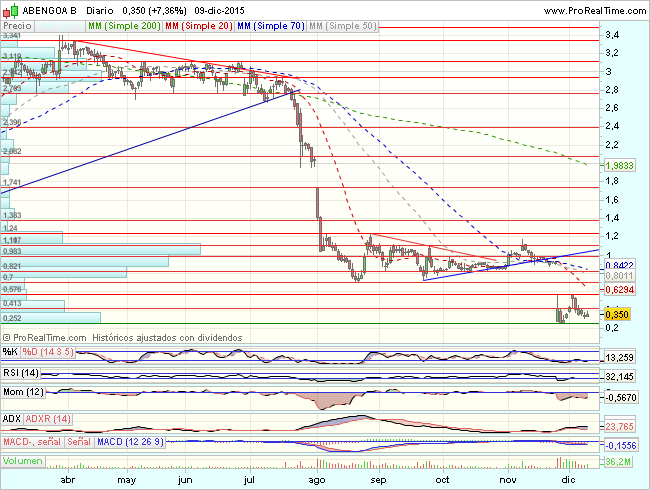This screenshot has height=490, width=650.
Task: Click the MACD-, señal indicator label
Action: point(32,442)
